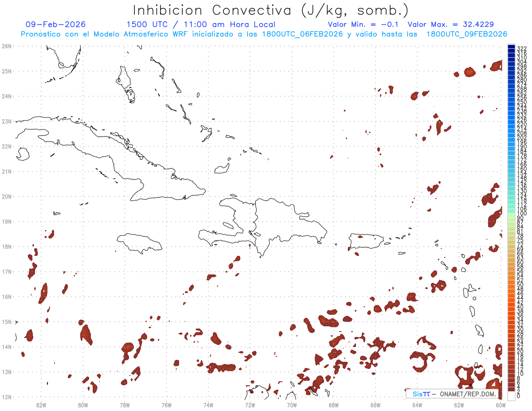Click the title "Inhibicion Convectiva (J/kg, somb.)"
The image size is (532, 411).
tap(271, 11)
